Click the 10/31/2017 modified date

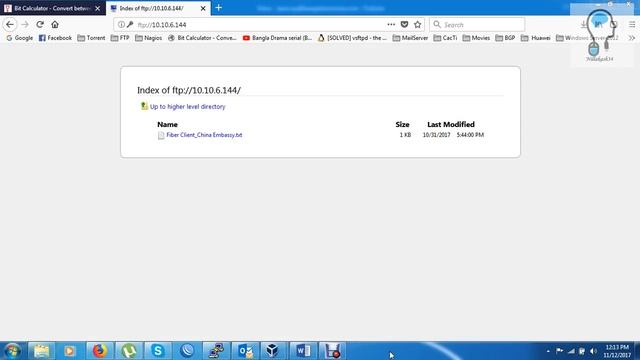[x=436, y=135]
